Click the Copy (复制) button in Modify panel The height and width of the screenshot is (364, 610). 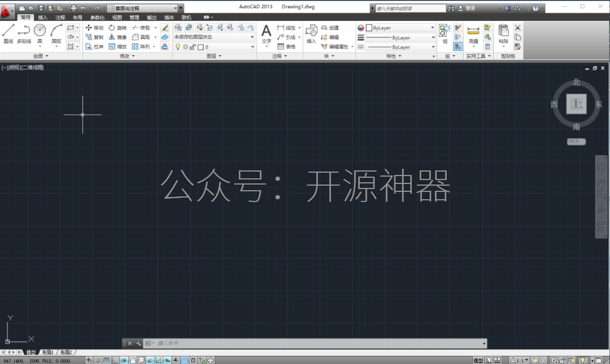94,37
